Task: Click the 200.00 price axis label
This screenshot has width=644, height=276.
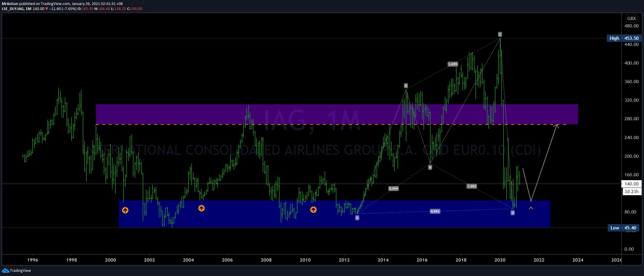Action: [632, 156]
